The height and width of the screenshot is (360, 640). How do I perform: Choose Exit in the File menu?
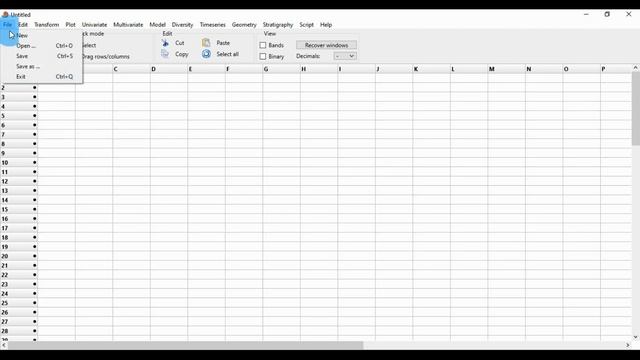[42, 76]
